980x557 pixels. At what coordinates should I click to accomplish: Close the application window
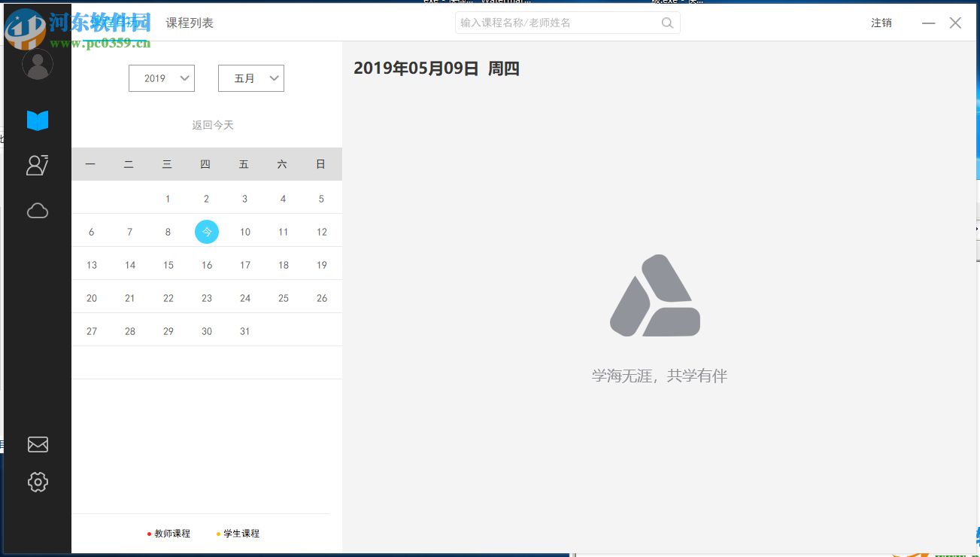955,23
